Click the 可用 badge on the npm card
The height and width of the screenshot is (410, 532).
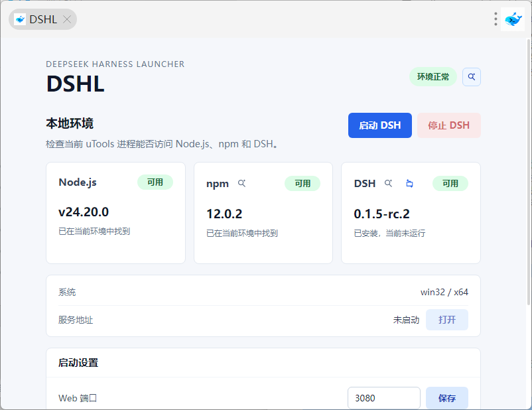coord(302,184)
